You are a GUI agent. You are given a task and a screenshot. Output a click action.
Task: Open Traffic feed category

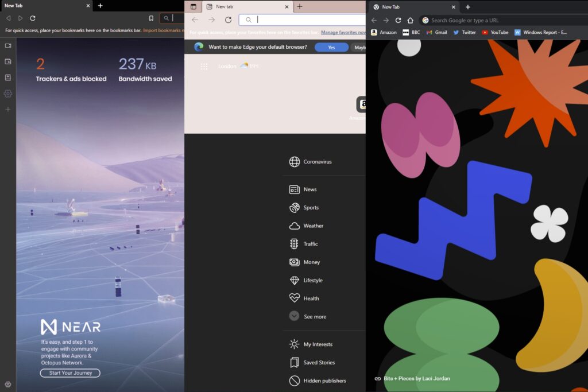pyautogui.click(x=303, y=244)
